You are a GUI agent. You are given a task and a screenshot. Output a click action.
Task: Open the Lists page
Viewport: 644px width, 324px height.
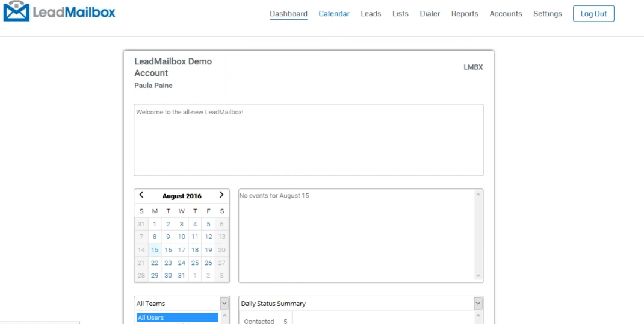click(400, 14)
